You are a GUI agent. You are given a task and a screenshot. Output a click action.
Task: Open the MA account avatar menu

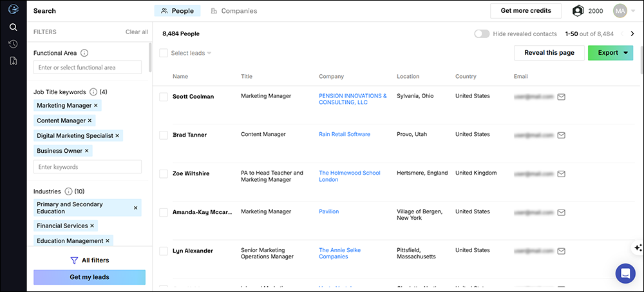pyautogui.click(x=623, y=11)
